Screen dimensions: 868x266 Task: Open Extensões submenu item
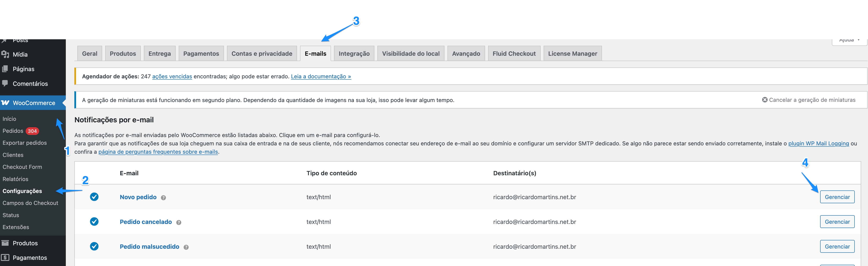tap(16, 227)
